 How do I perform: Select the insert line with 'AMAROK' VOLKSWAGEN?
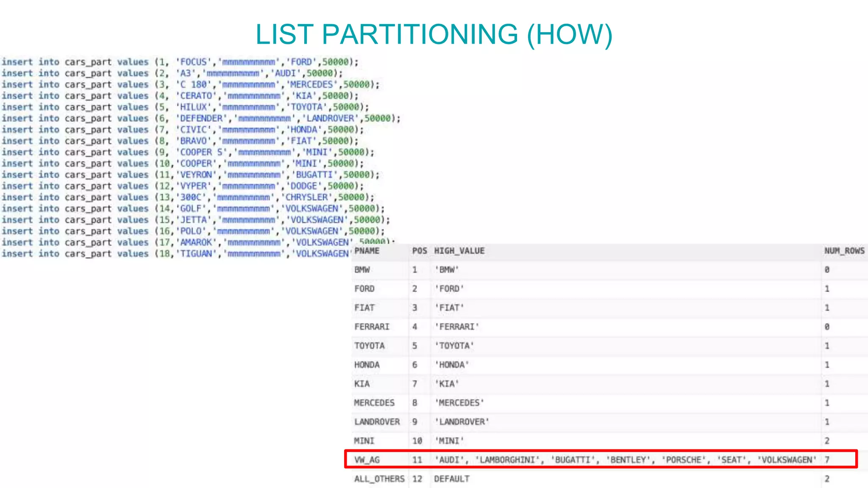pyautogui.click(x=198, y=242)
